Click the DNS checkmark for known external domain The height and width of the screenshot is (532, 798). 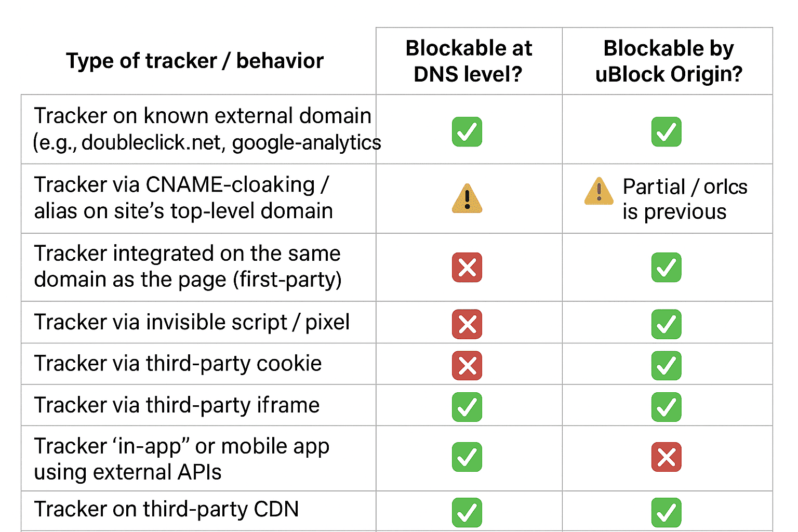[467, 131]
